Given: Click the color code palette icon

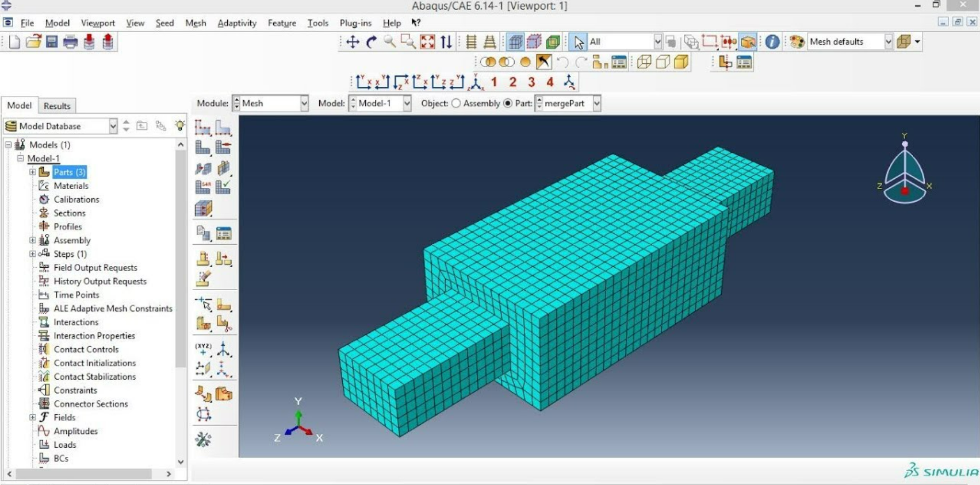Looking at the screenshot, I should coord(797,41).
